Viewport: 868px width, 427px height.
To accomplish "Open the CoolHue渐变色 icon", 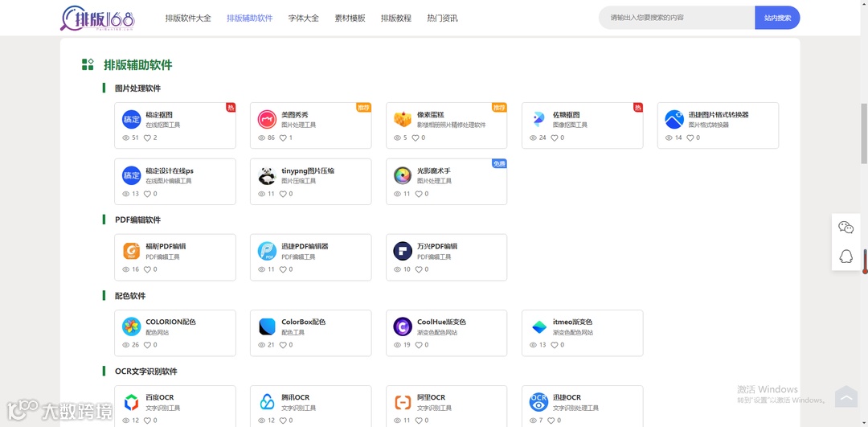I will point(403,326).
